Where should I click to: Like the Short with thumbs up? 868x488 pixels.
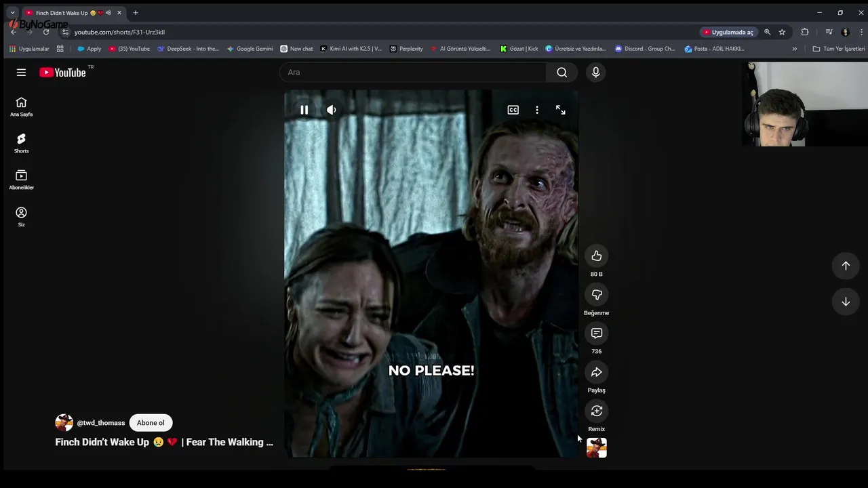tap(596, 256)
